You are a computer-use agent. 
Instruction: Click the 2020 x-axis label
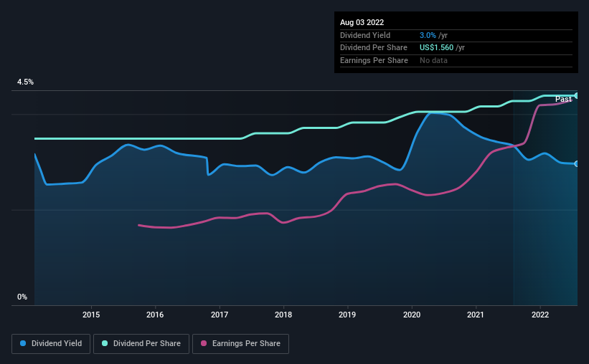coord(412,315)
